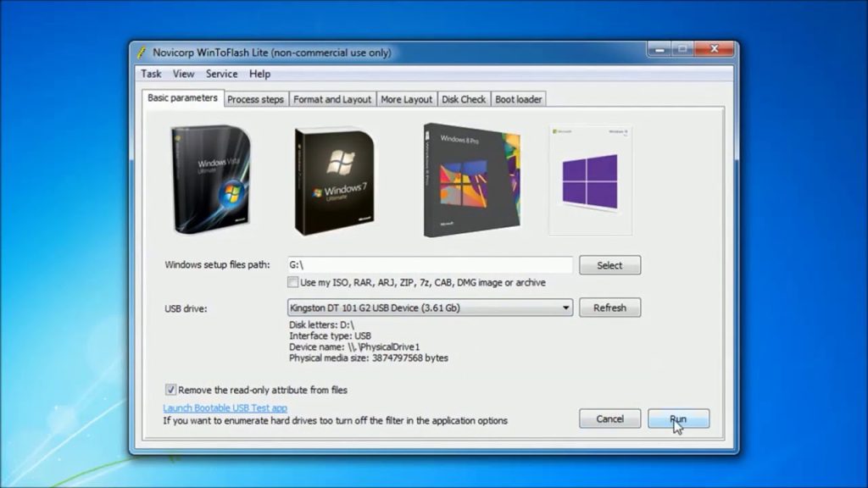Switch to the Format and Layout tab
868x488 pixels.
(332, 99)
